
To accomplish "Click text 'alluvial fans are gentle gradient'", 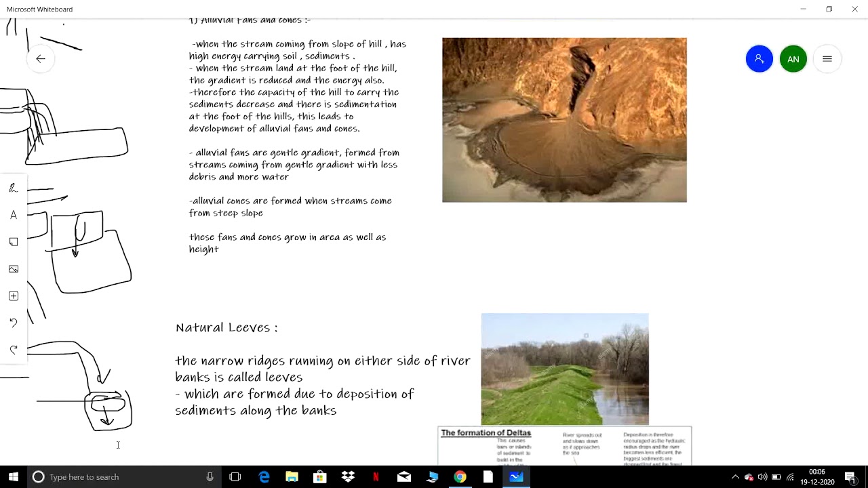I will tap(269, 152).
